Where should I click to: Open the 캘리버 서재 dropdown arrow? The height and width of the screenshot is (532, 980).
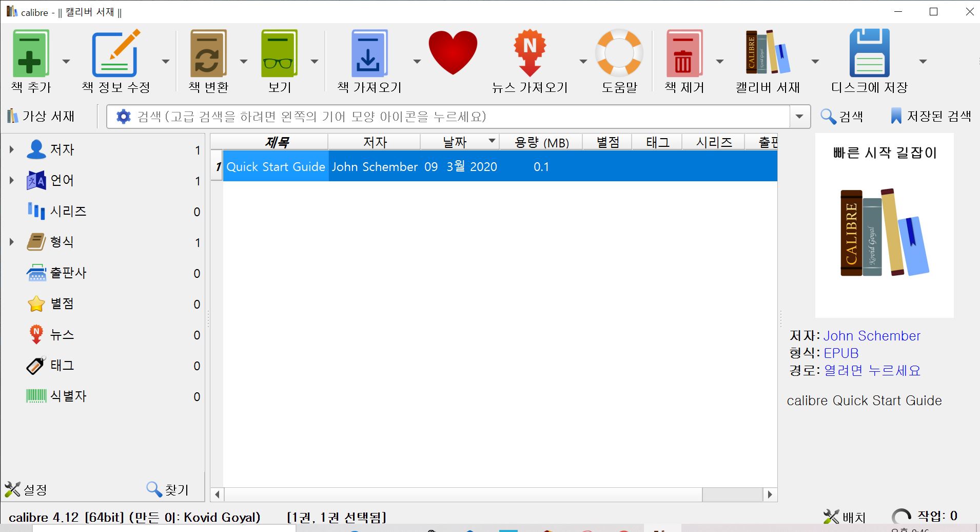coord(815,61)
